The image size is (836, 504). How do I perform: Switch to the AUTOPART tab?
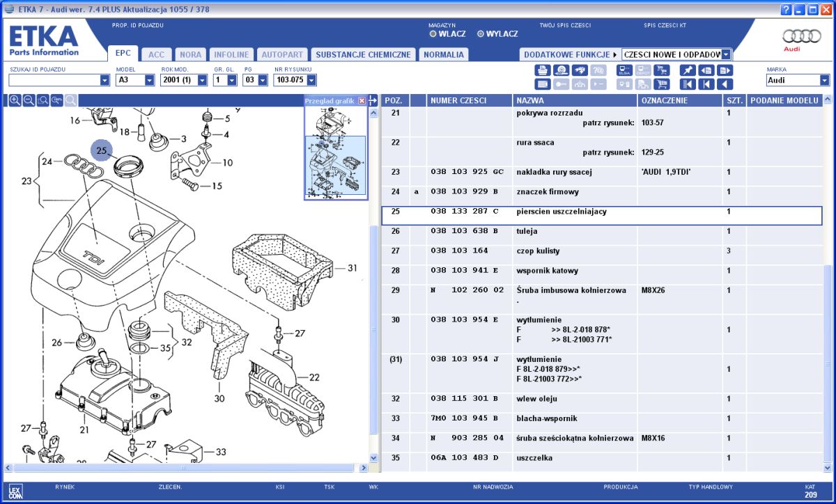[x=283, y=54]
